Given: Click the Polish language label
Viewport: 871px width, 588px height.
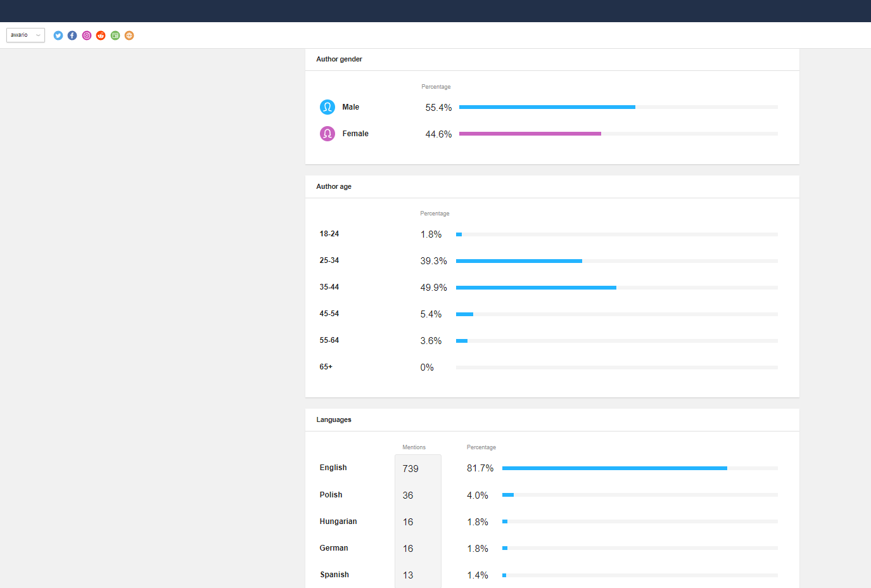Looking at the screenshot, I should 331,495.
